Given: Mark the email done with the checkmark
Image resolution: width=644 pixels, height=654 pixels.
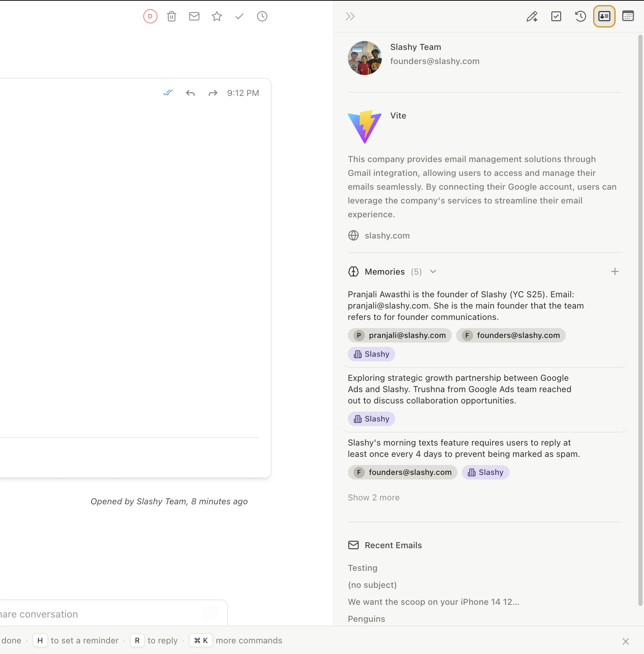Looking at the screenshot, I should pos(240,16).
